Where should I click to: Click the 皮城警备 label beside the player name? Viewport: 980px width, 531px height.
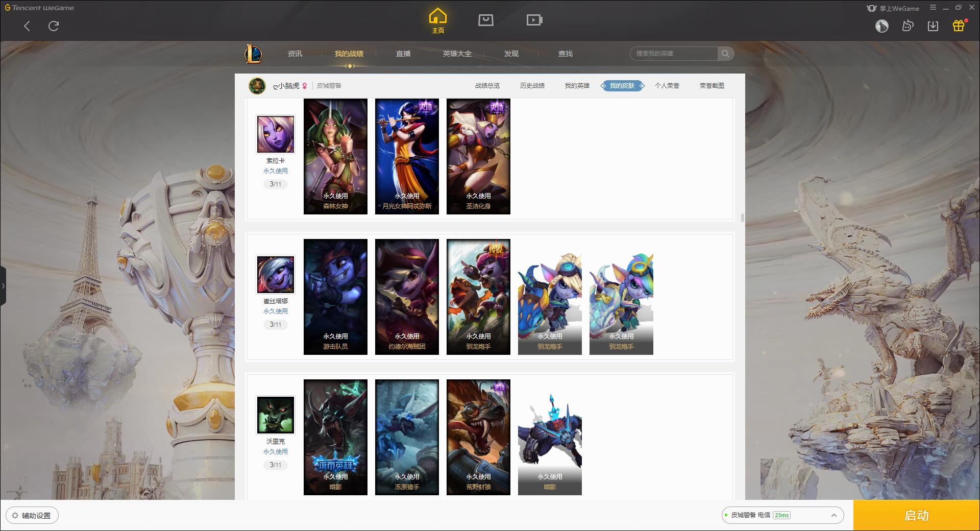(329, 86)
